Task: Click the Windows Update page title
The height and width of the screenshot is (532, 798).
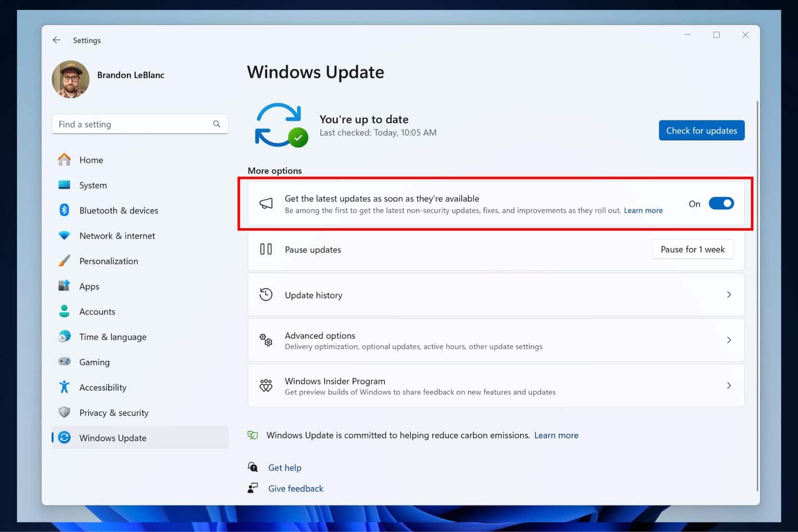Action: pos(315,72)
